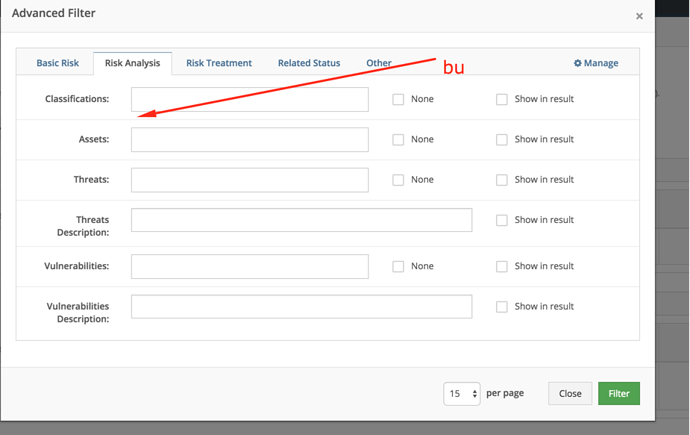Enable Show in result for Assets
Screen dimensions: 690x435
[502, 140]
